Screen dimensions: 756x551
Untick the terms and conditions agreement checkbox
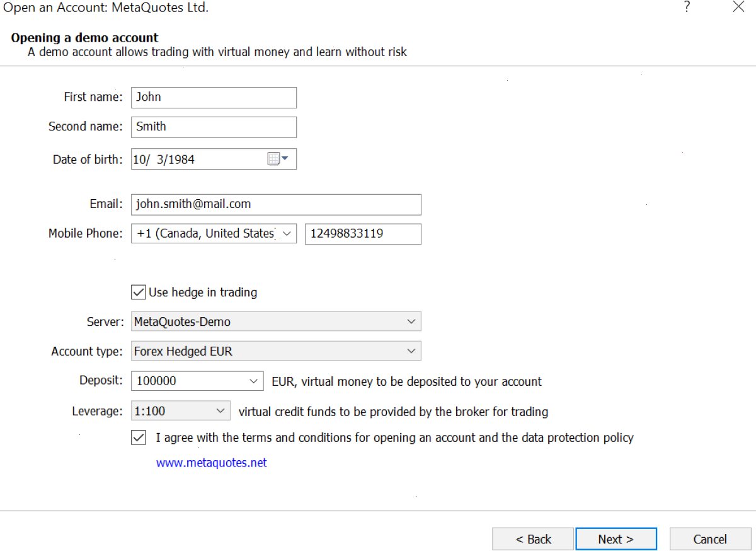click(139, 438)
